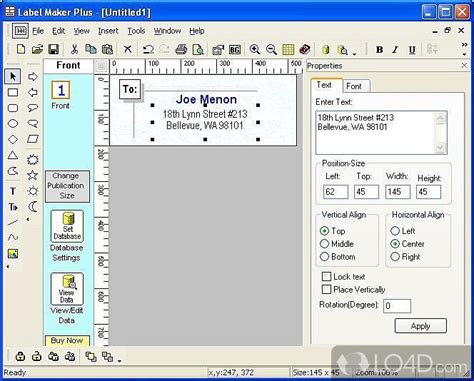
Task: Expand the toolbar overflow chevron
Action: 464,44
